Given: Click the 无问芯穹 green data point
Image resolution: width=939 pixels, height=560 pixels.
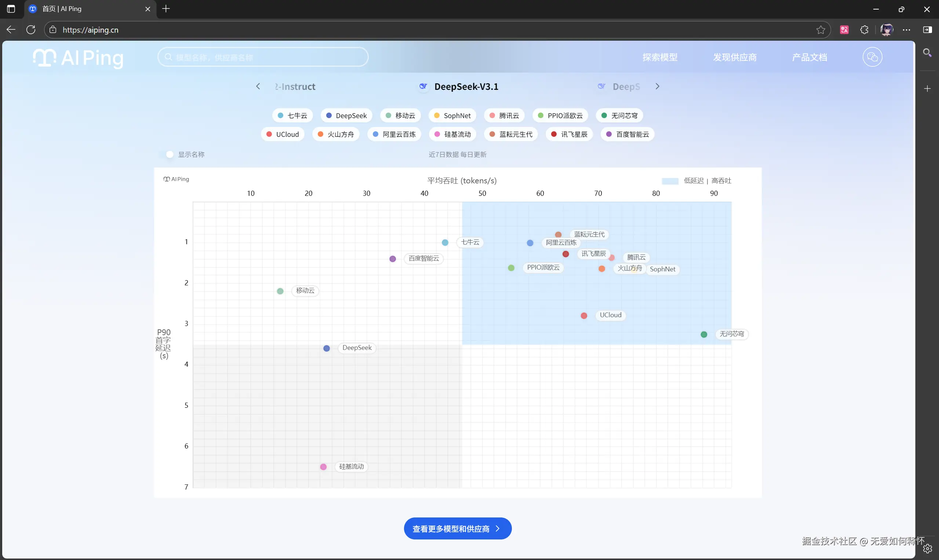Looking at the screenshot, I should tap(703, 334).
